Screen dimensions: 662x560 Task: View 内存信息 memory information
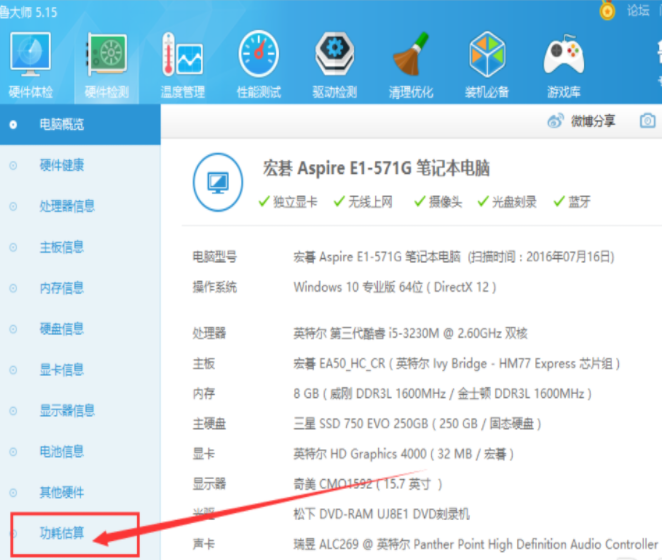[x=61, y=288]
